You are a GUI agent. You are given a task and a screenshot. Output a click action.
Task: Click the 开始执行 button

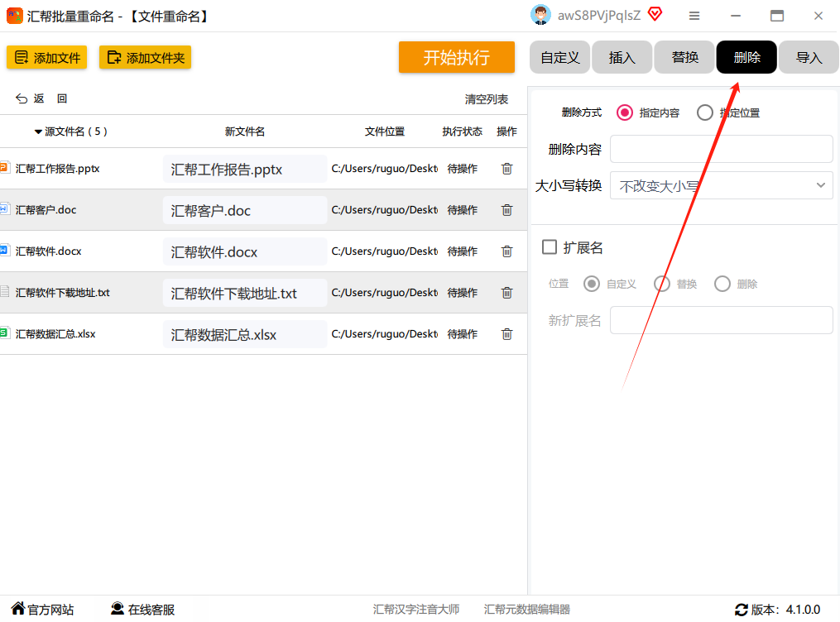(457, 57)
